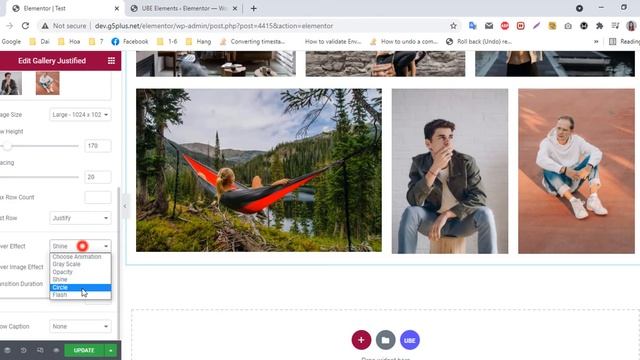640x360 pixels.
Task: Open the AdBlock Plus ABP extension
Action: click(x=505, y=26)
